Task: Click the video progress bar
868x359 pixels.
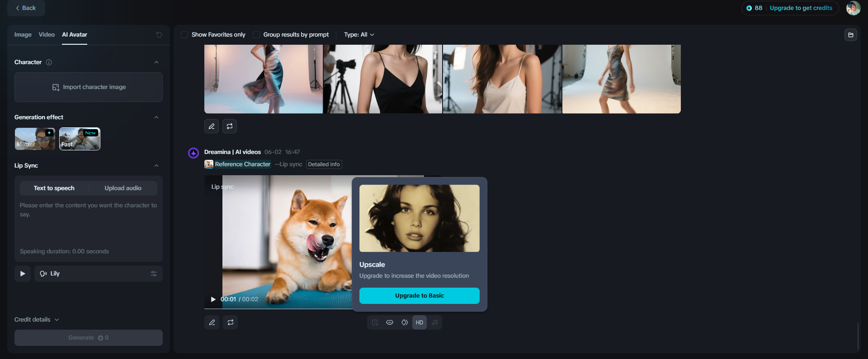Action: click(278, 309)
